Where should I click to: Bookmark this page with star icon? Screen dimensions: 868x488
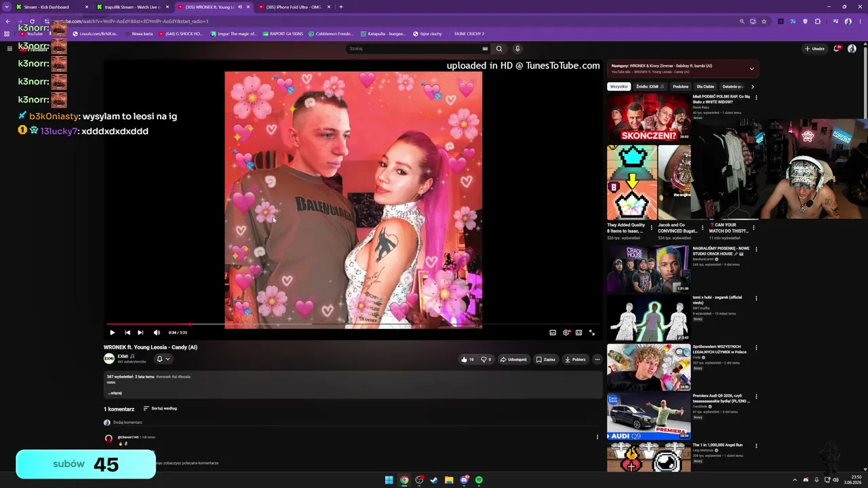point(764,21)
